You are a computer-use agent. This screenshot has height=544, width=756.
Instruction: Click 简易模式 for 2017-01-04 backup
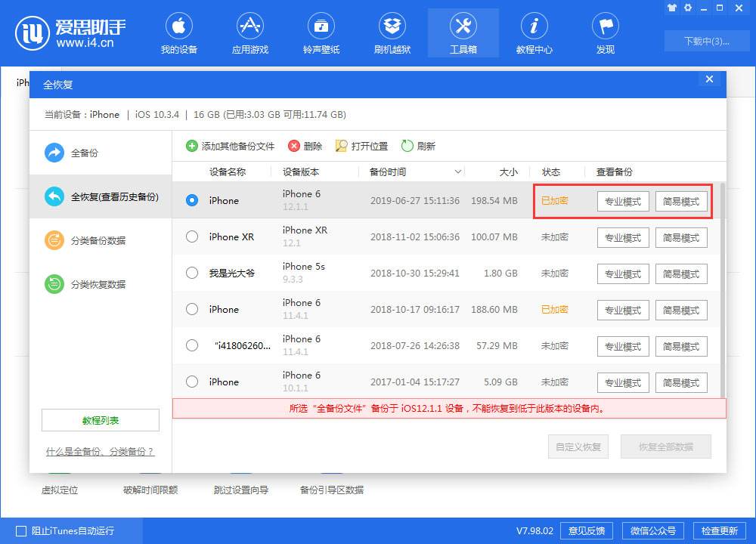[x=681, y=382]
